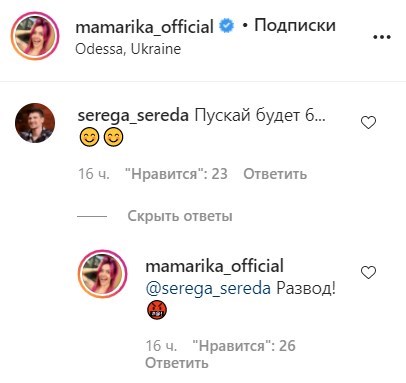
Task: Click the 16 ч. timestamp on first comment
Action: [x=94, y=174]
